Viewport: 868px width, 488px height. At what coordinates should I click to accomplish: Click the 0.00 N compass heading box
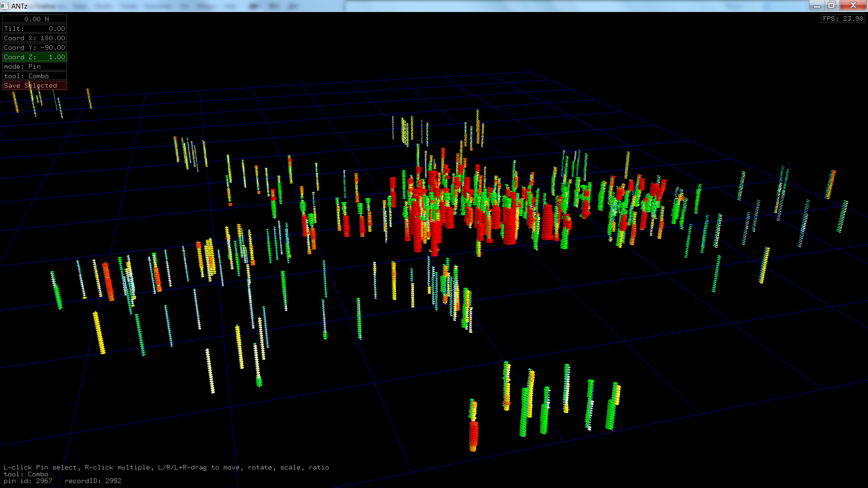point(34,19)
